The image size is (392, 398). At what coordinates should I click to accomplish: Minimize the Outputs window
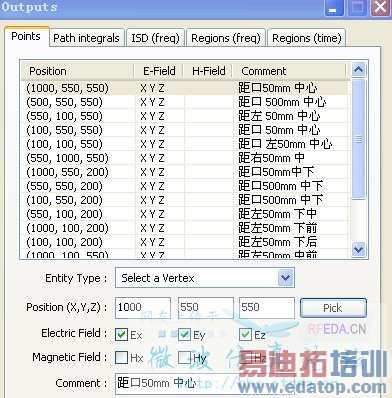[x=334, y=7]
